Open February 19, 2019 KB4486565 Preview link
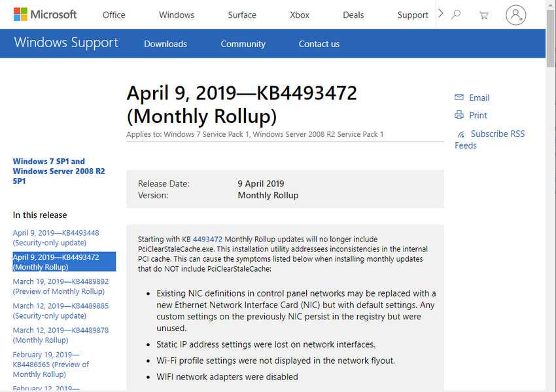Image resolution: width=556 pixels, height=392 pixels. [x=51, y=365]
